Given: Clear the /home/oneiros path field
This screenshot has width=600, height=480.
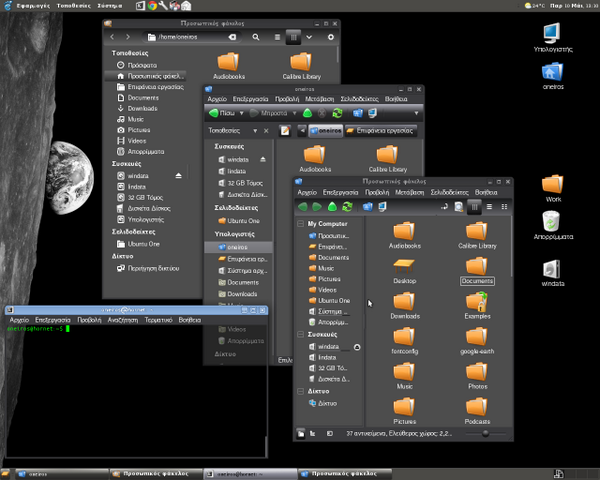Looking at the screenshot, I should click(232, 37).
